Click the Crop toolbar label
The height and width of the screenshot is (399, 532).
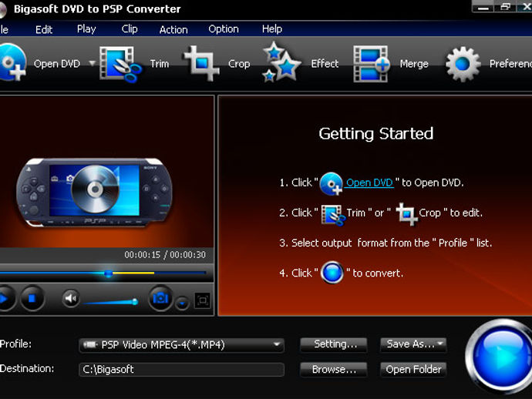click(239, 64)
